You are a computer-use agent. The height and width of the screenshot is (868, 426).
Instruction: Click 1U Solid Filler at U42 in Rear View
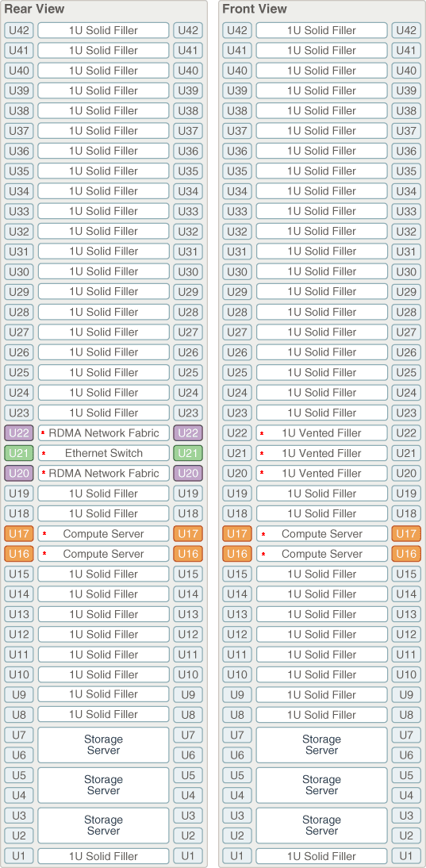[103, 30]
